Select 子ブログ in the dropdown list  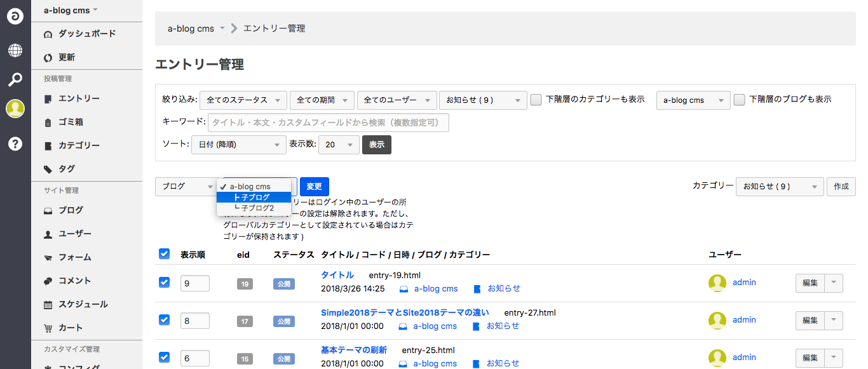255,198
